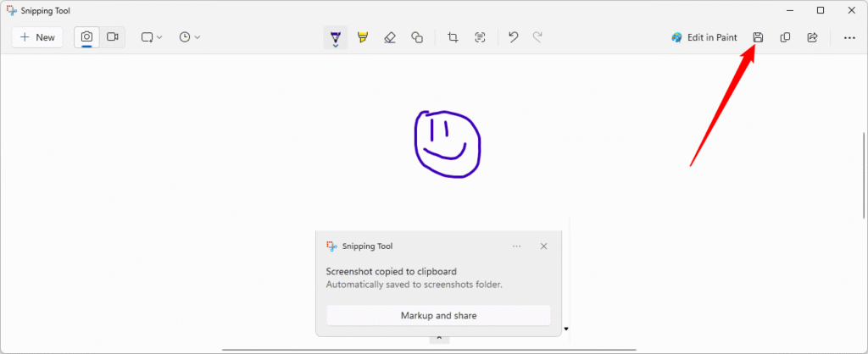Switch to video Record mode

[112, 37]
